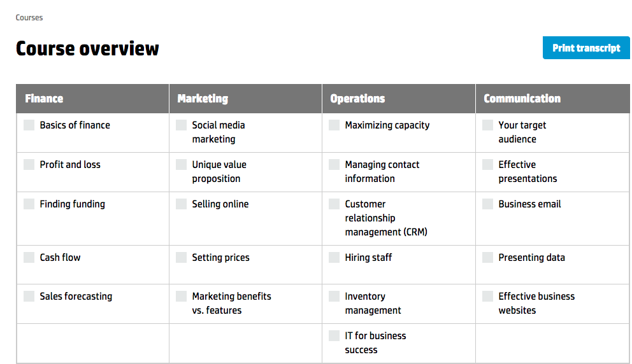Check the Social media marketing box

click(182, 125)
